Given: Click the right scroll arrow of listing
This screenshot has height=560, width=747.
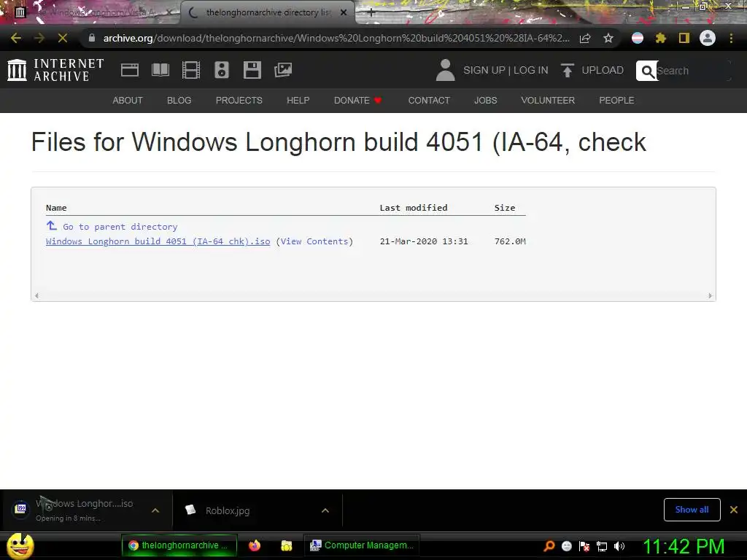Looking at the screenshot, I should point(711,296).
